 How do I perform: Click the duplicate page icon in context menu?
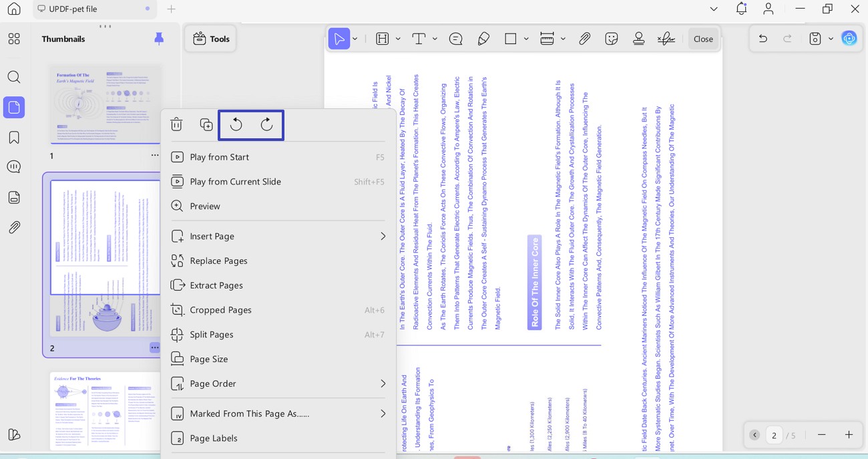point(206,124)
